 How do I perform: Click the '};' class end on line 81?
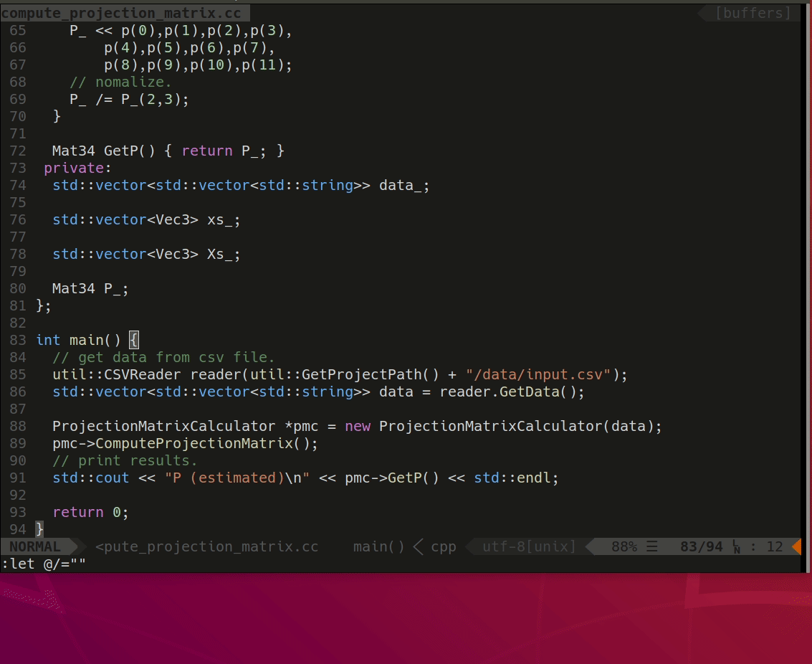pyautogui.click(x=44, y=305)
